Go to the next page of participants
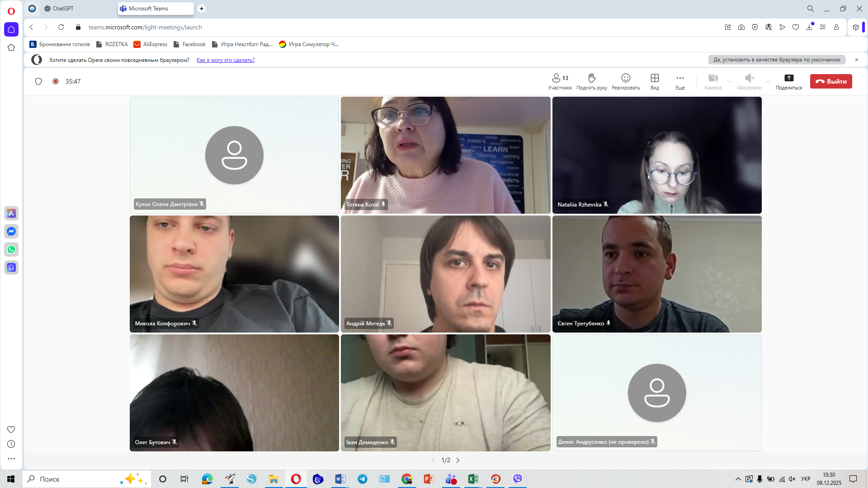The image size is (868, 488). click(x=458, y=460)
